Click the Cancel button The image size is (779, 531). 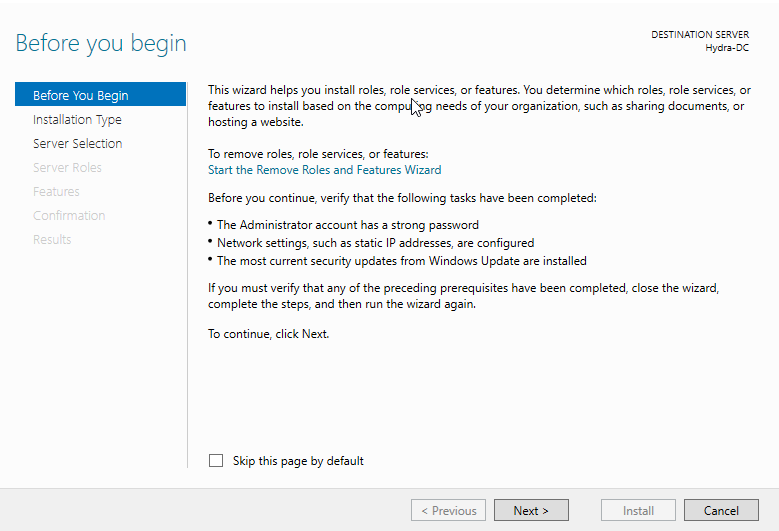click(721, 510)
